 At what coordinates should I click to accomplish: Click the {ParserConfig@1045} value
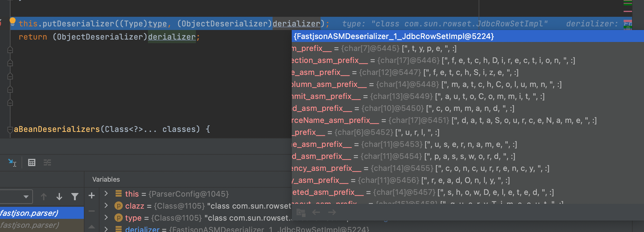[189, 194]
